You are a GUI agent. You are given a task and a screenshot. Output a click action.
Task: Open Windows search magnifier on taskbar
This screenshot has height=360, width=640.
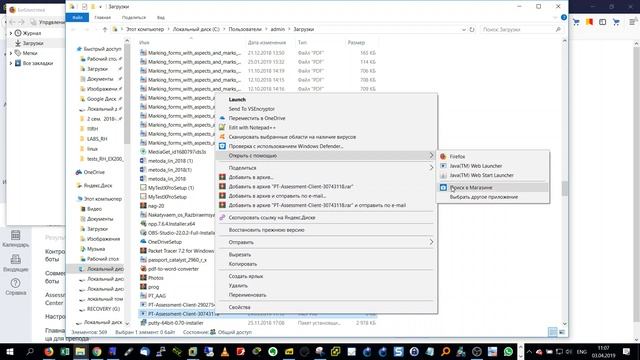click(30, 351)
